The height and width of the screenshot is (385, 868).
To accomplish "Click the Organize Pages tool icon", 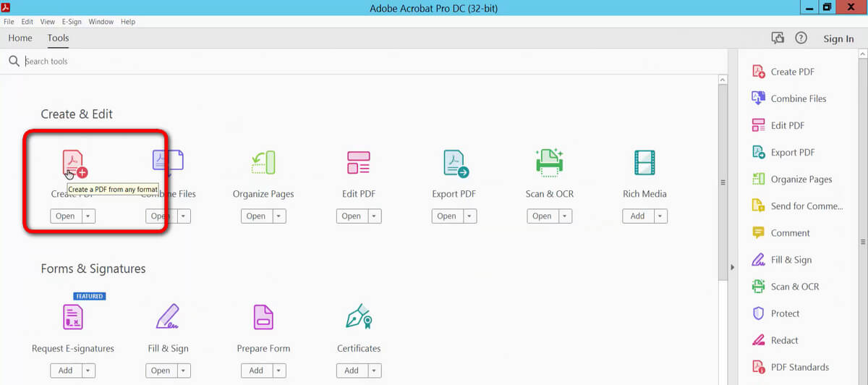I will (x=263, y=163).
